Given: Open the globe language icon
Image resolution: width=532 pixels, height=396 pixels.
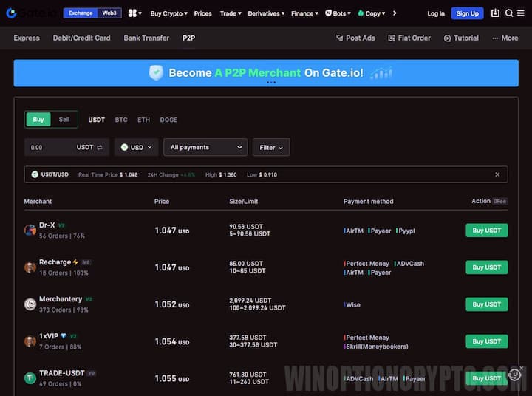Looking at the screenshot, I should 522,13.
